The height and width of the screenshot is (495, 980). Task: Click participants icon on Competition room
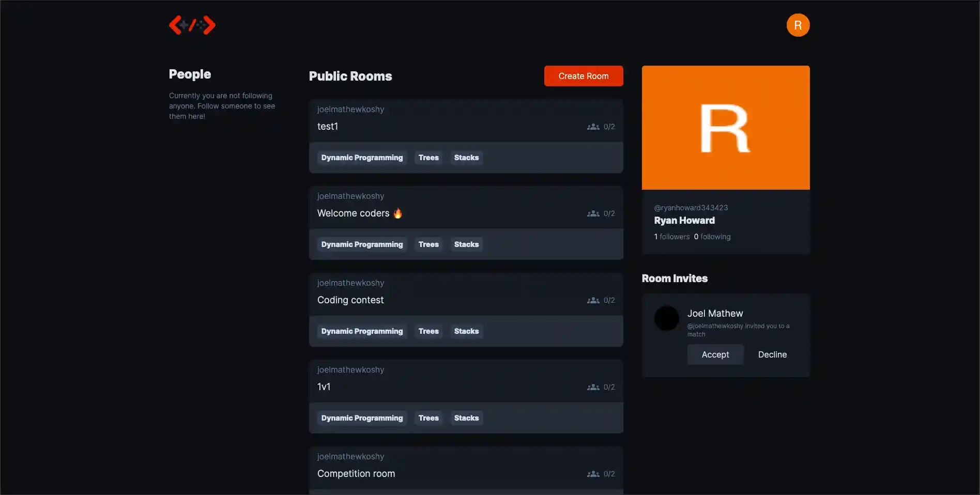point(593,474)
